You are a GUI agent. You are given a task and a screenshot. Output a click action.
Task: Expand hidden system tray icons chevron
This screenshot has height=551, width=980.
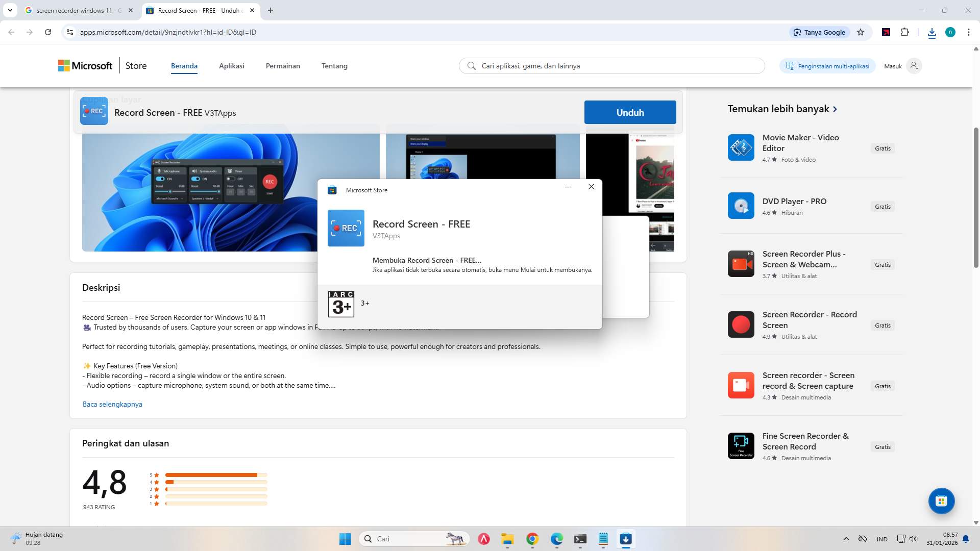[846, 539]
